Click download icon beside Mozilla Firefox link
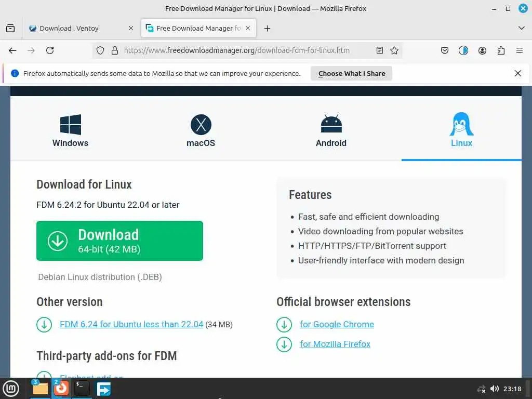The width and height of the screenshot is (532, 399). (x=284, y=344)
